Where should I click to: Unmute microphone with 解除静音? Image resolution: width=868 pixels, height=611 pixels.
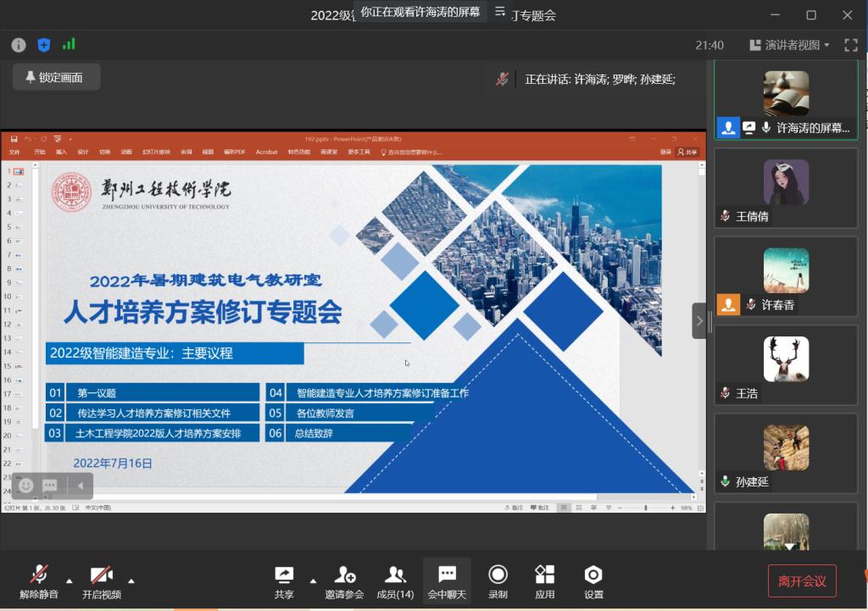point(39,581)
